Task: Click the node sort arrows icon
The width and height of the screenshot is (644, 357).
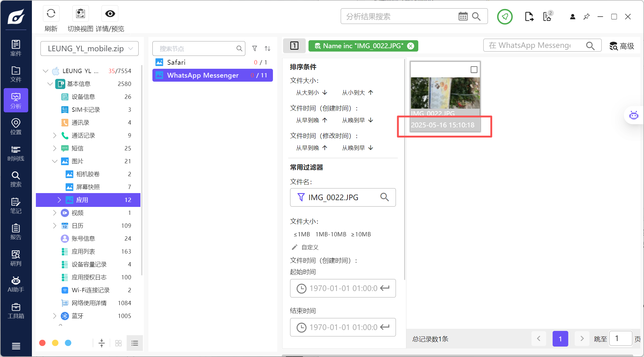Action: (267, 49)
